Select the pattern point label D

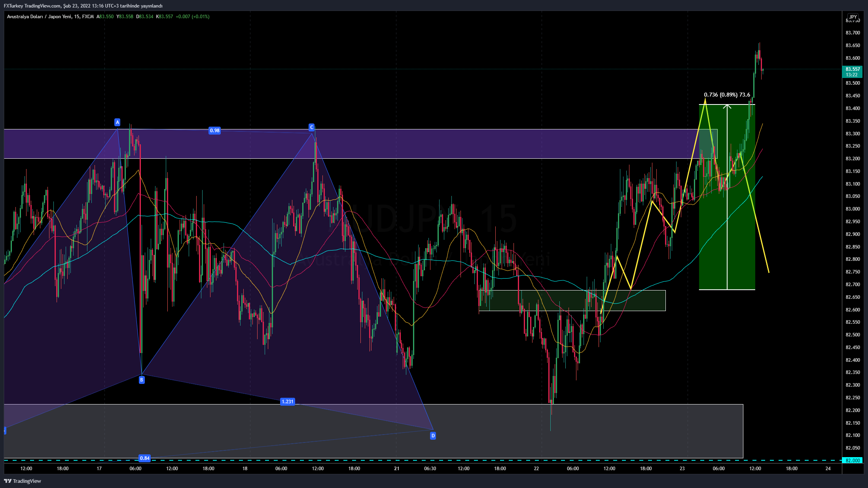[x=433, y=436]
